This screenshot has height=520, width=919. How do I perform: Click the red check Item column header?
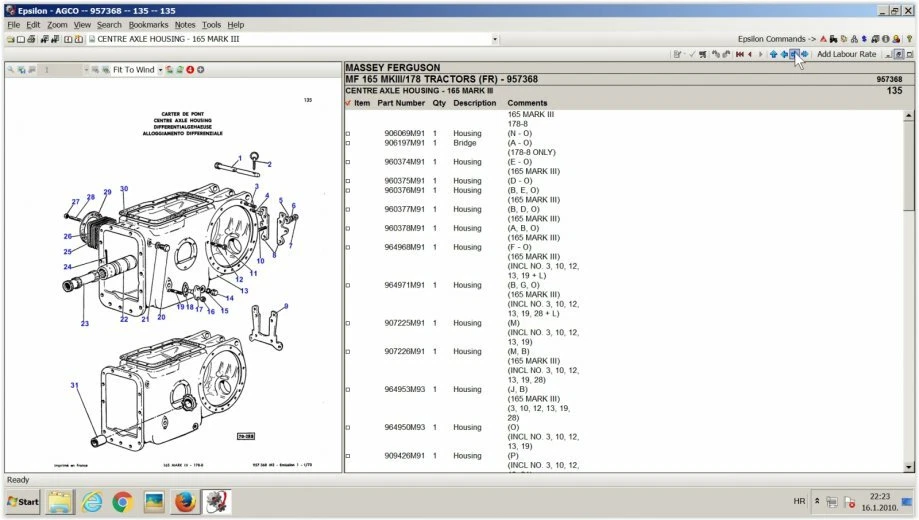coord(358,103)
